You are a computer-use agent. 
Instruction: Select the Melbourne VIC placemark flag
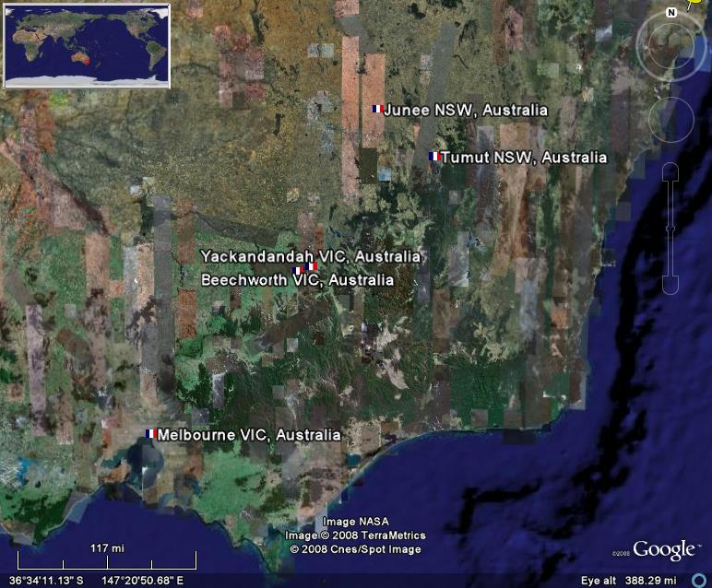click(x=151, y=433)
